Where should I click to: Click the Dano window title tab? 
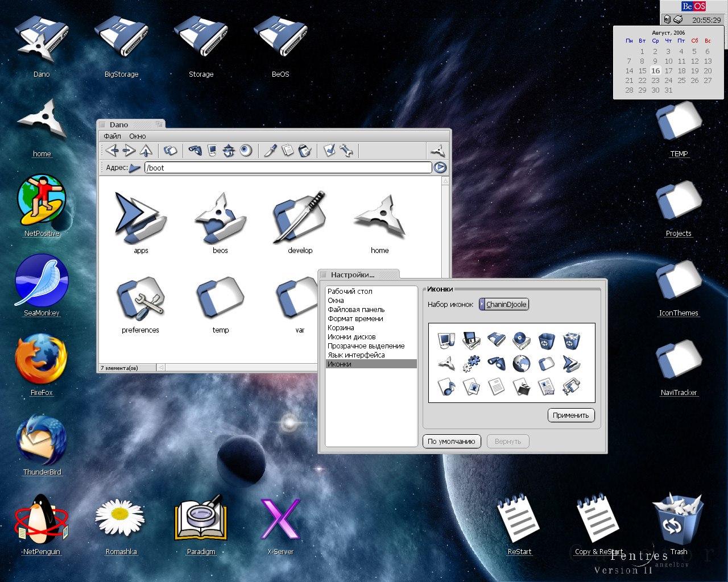click(131, 124)
